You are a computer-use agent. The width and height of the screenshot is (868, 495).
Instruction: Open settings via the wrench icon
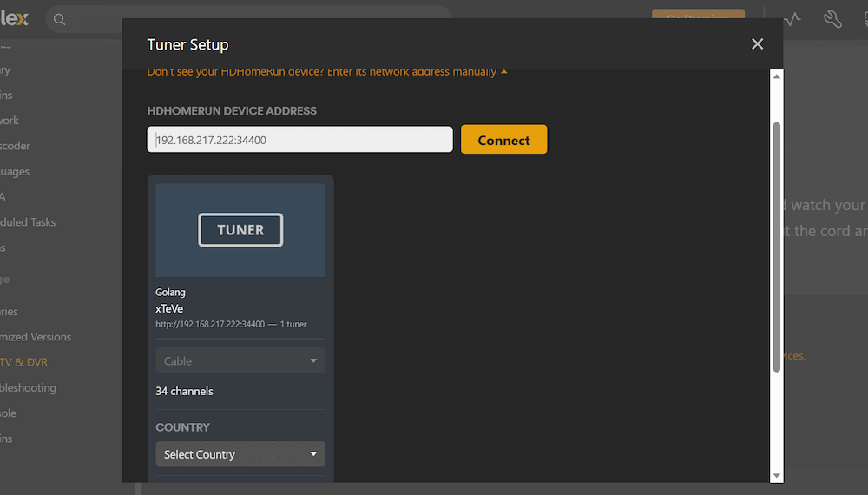pyautogui.click(x=832, y=19)
